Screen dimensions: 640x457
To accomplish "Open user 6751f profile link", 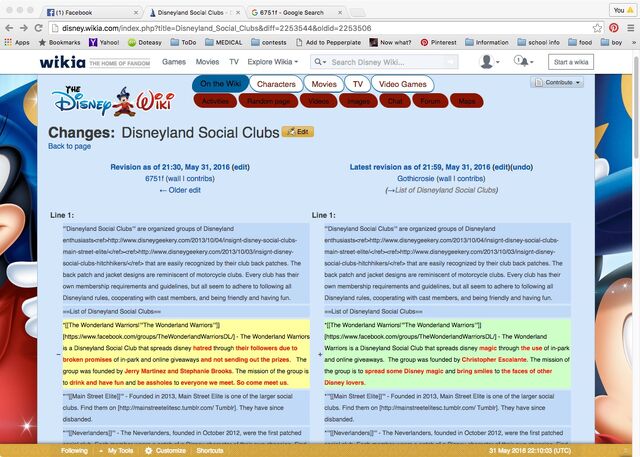I will (154, 178).
